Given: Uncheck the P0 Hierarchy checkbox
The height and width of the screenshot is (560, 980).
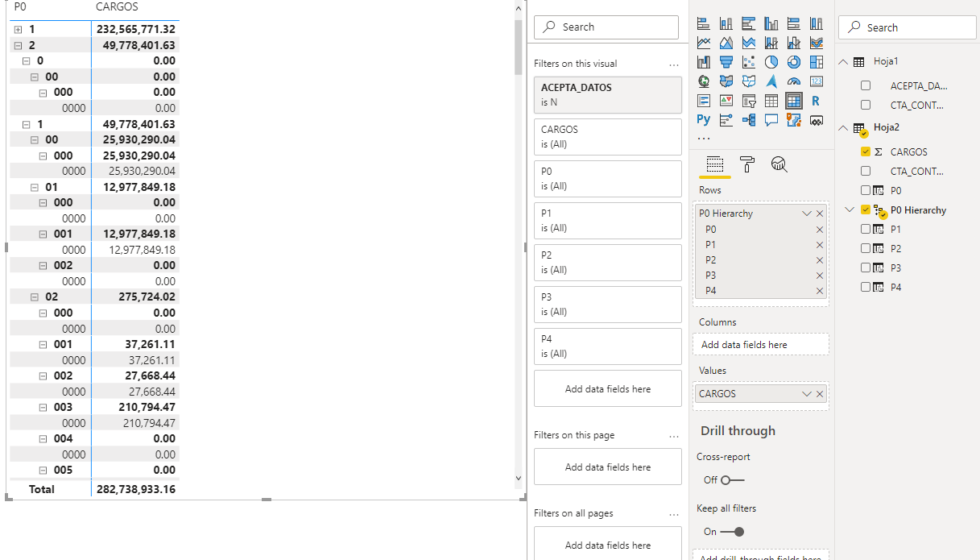Looking at the screenshot, I should (x=866, y=209).
